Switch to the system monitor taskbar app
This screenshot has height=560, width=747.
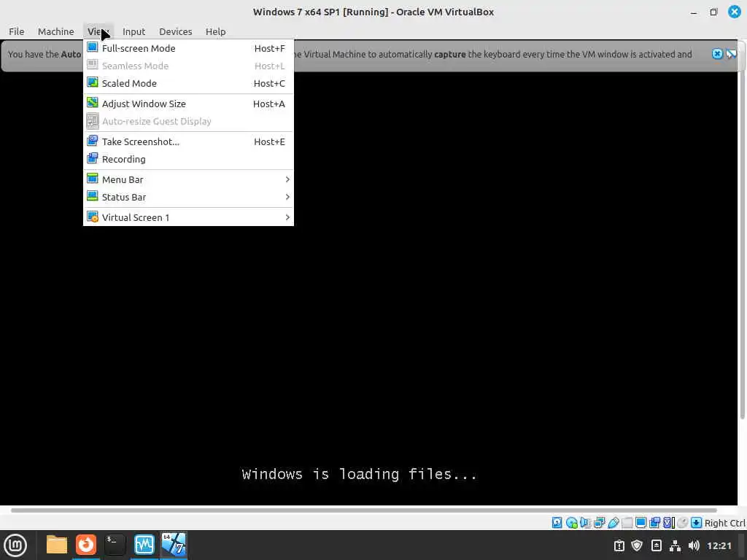pos(144,545)
